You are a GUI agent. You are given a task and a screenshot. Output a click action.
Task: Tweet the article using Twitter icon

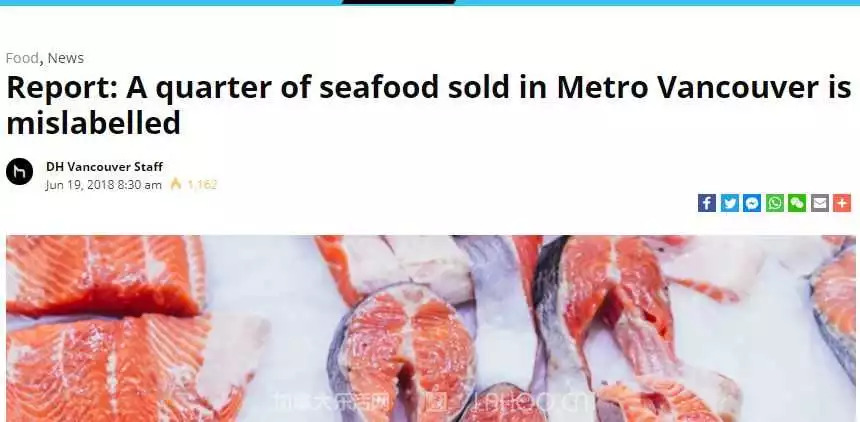[x=729, y=203]
